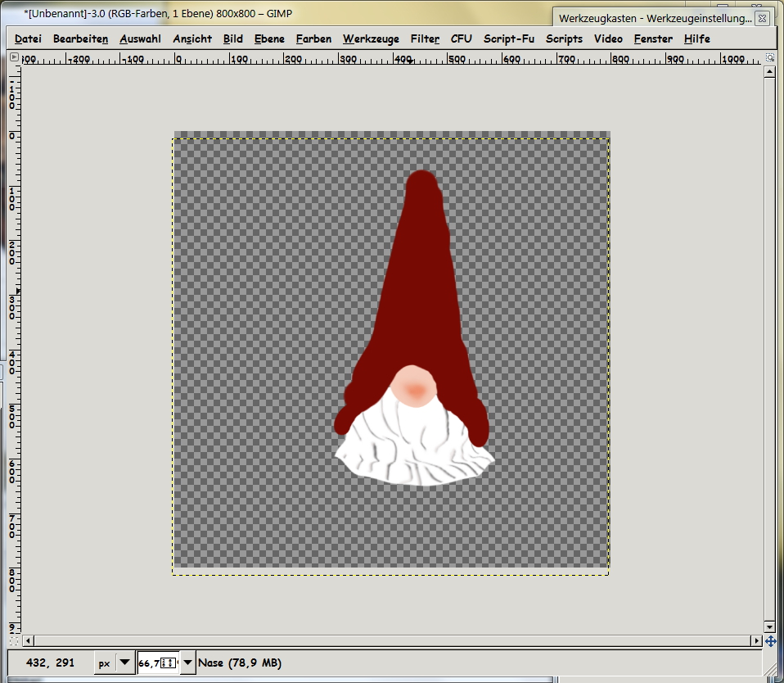
Task: Click the horizontal scrollbar left arrow
Action: 29,640
